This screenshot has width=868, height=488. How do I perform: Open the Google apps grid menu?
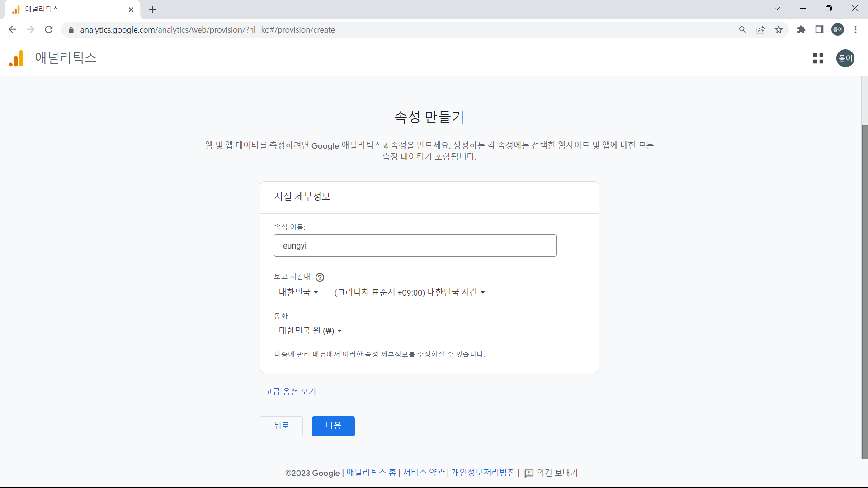(818, 58)
